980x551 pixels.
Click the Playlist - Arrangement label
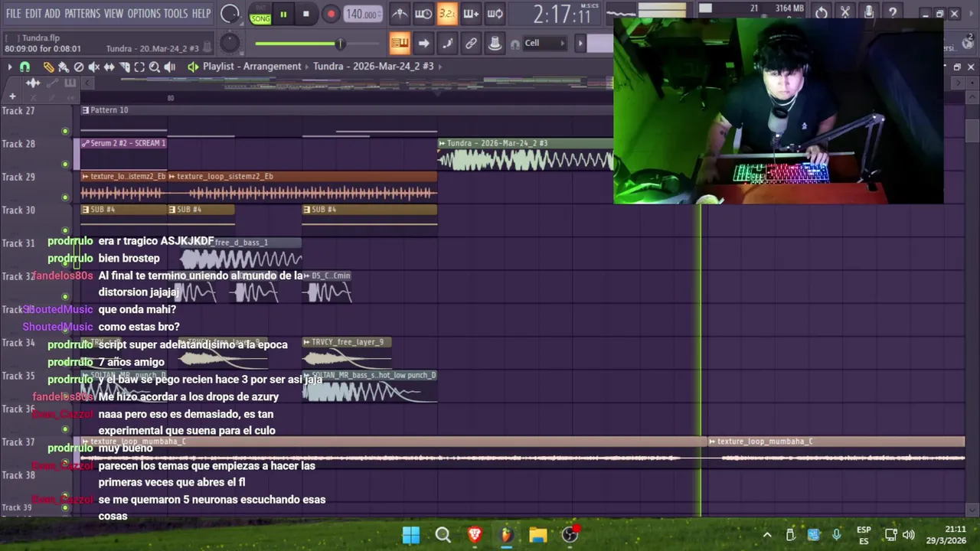252,67
